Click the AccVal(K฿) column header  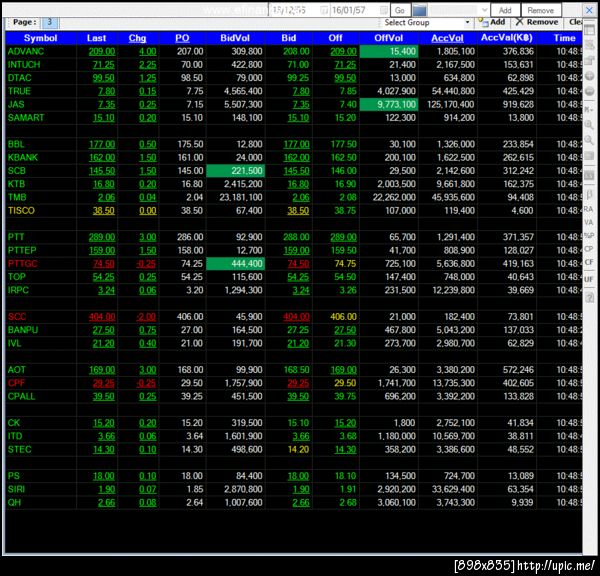tap(507, 38)
